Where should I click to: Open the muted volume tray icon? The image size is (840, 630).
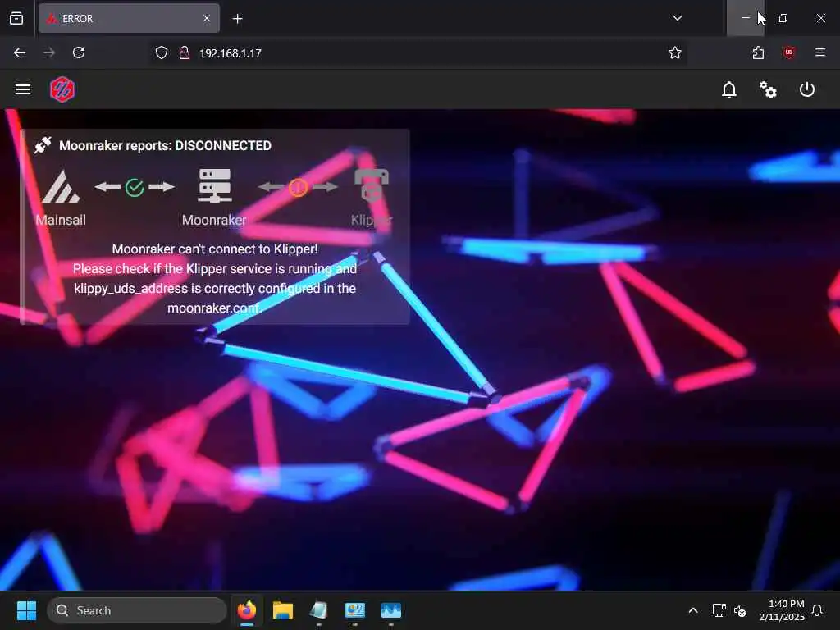pyautogui.click(x=740, y=610)
